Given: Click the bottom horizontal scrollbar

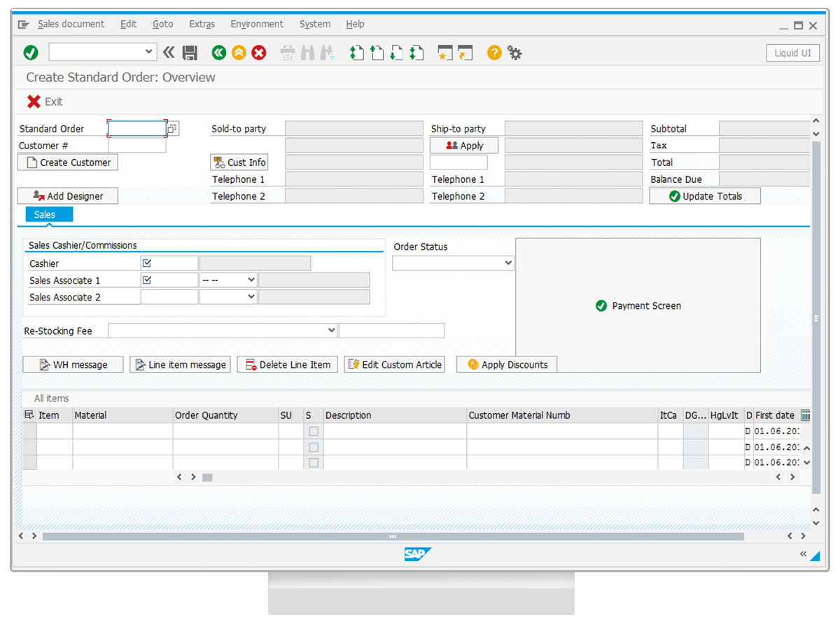Looking at the screenshot, I should coord(392,537).
